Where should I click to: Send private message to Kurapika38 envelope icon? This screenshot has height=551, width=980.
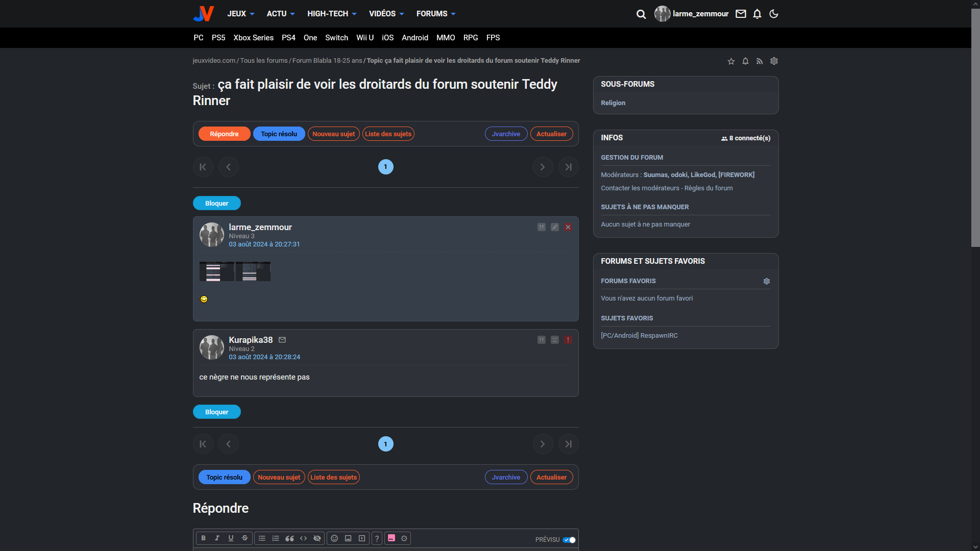point(282,340)
